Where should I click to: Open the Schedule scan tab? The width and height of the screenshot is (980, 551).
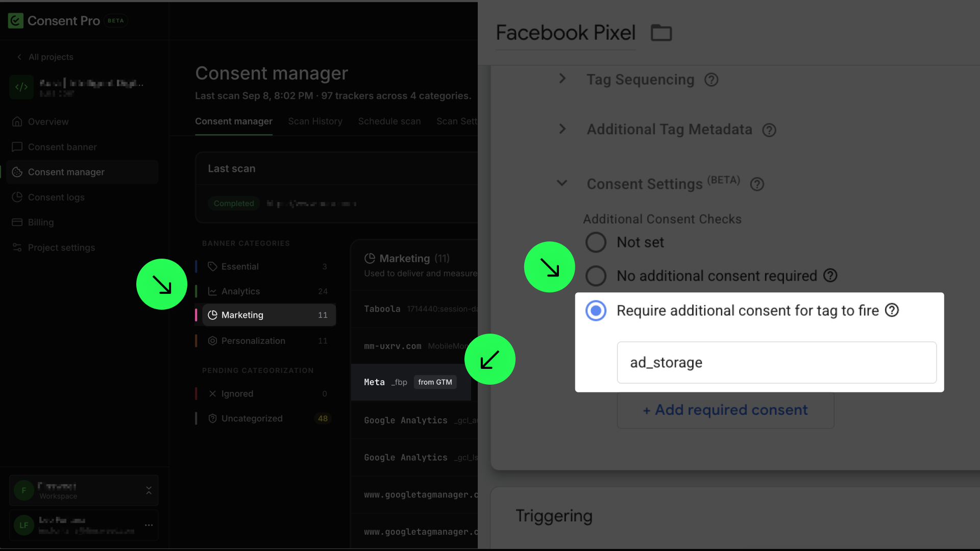click(389, 121)
